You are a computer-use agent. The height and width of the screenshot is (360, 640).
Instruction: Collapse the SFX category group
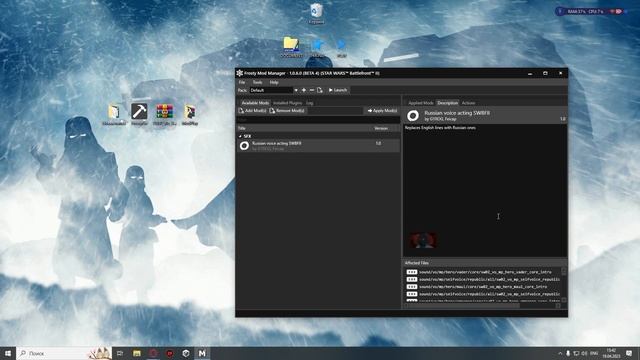click(x=240, y=136)
